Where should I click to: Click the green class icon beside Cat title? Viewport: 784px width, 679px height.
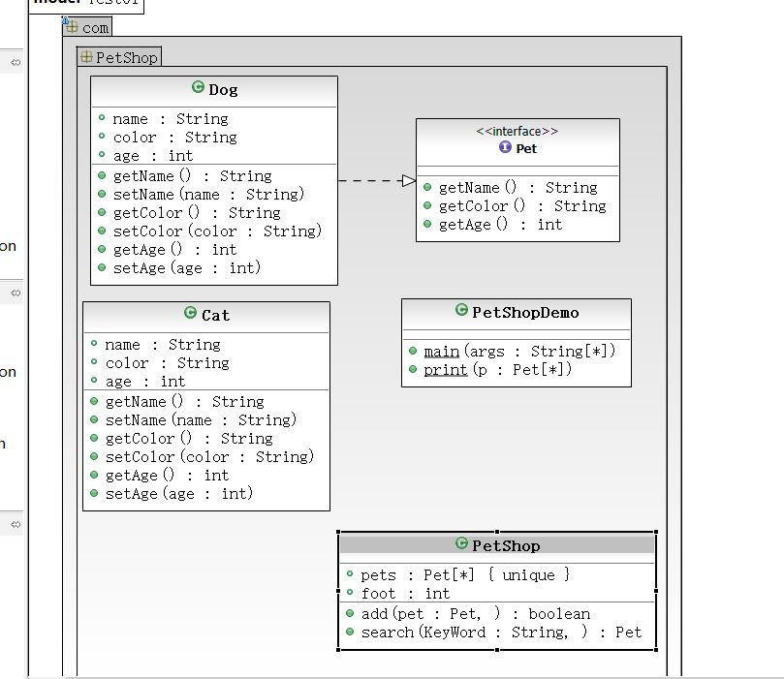pos(190,313)
